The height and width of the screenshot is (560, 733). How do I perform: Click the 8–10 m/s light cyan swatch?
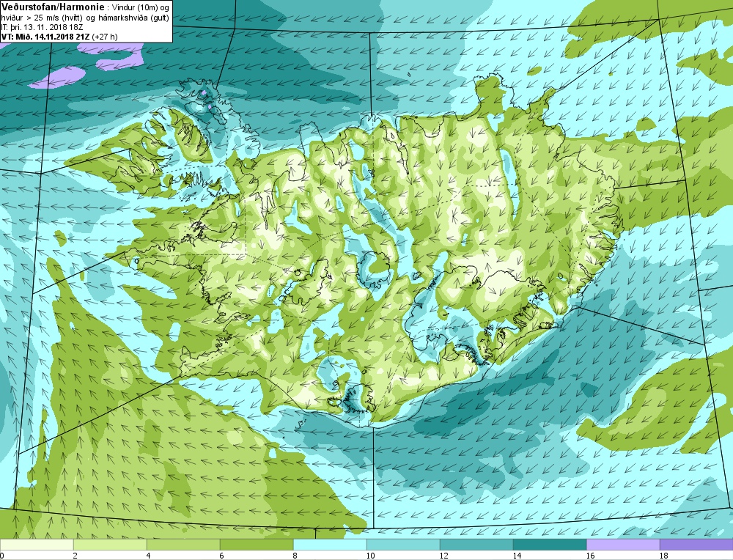pyautogui.click(x=330, y=545)
